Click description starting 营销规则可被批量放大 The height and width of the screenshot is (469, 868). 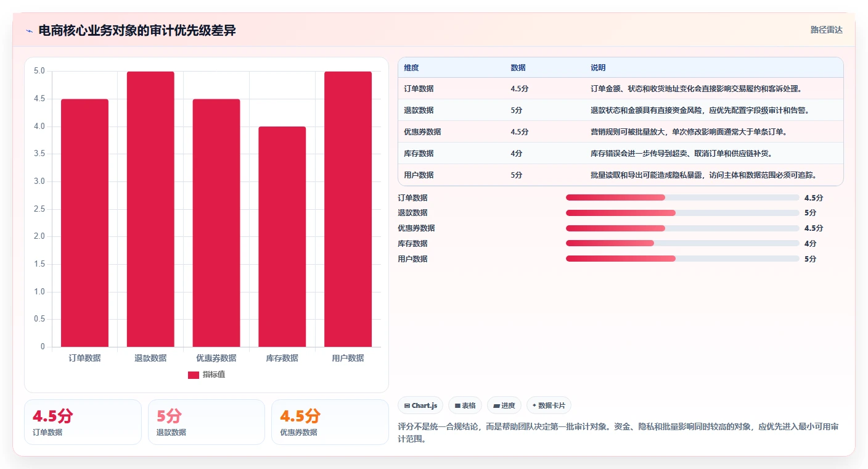pos(689,132)
